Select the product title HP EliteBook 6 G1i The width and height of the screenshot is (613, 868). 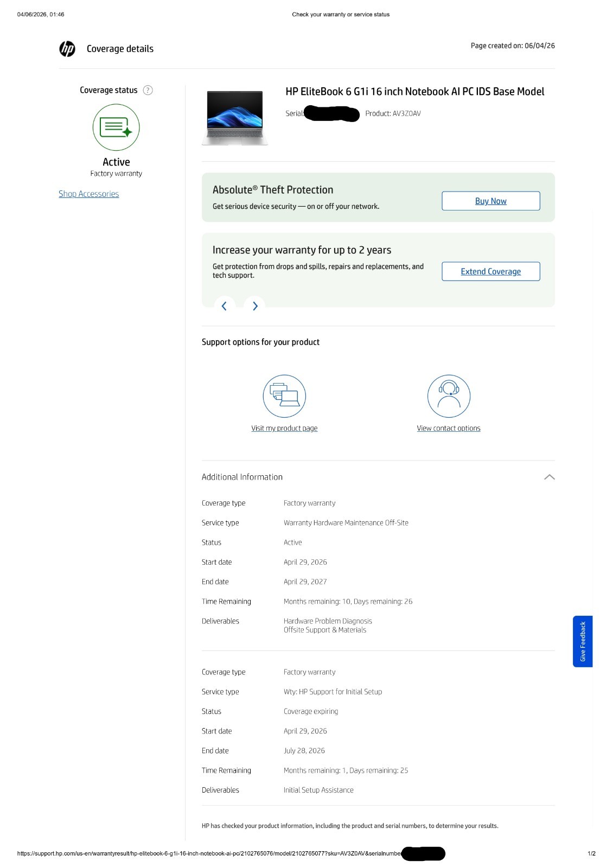pos(415,92)
